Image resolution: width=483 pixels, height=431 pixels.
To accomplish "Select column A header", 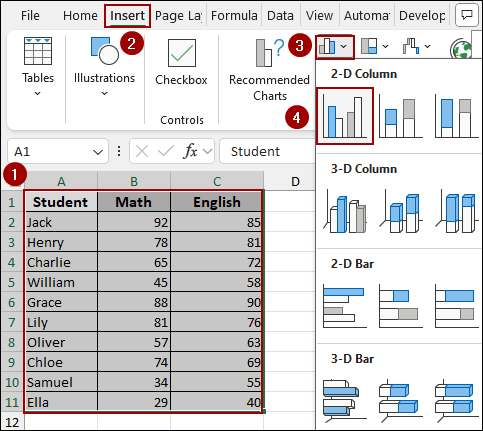I will pos(61,181).
